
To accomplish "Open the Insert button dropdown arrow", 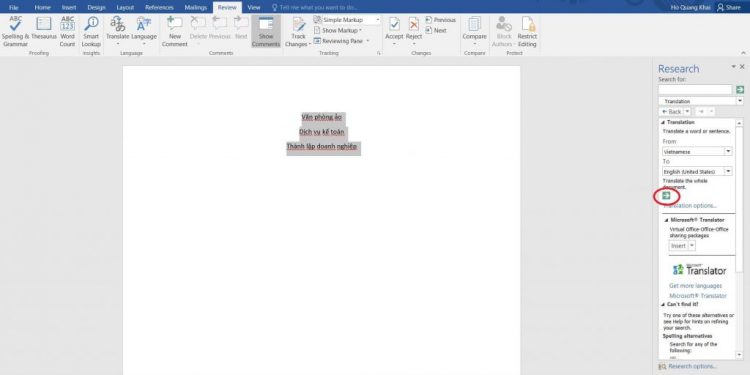I will [x=692, y=246].
